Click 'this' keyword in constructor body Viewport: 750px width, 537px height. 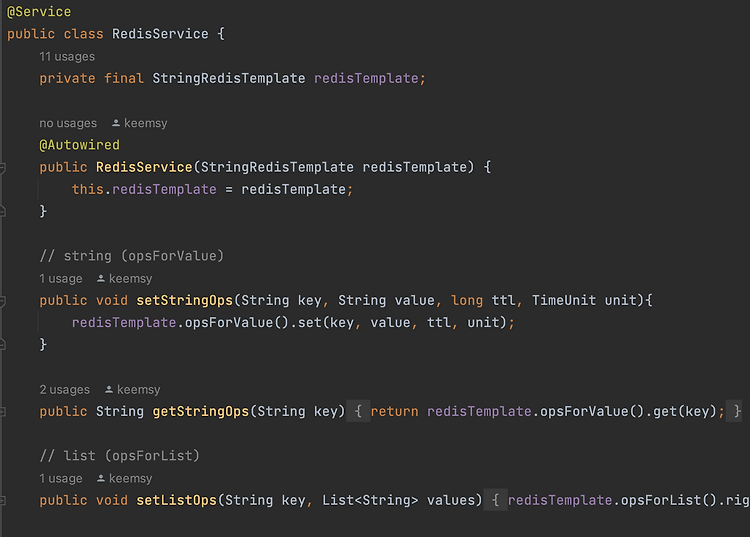click(88, 189)
